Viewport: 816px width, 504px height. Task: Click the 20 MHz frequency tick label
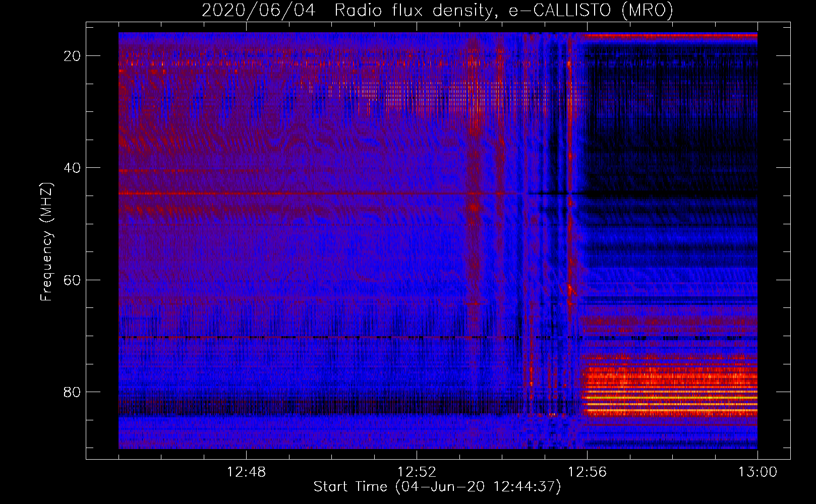click(x=72, y=56)
